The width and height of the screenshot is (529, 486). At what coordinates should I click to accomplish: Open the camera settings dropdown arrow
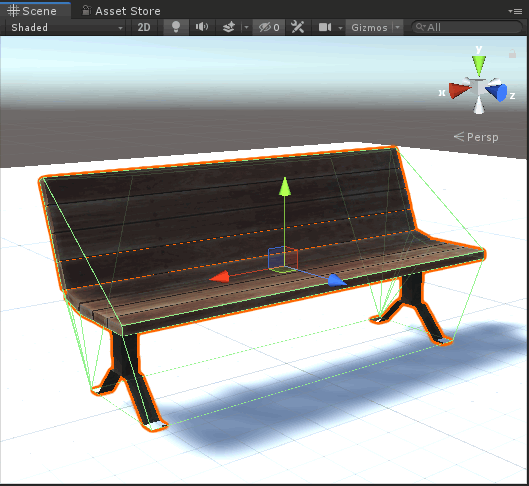point(340,27)
